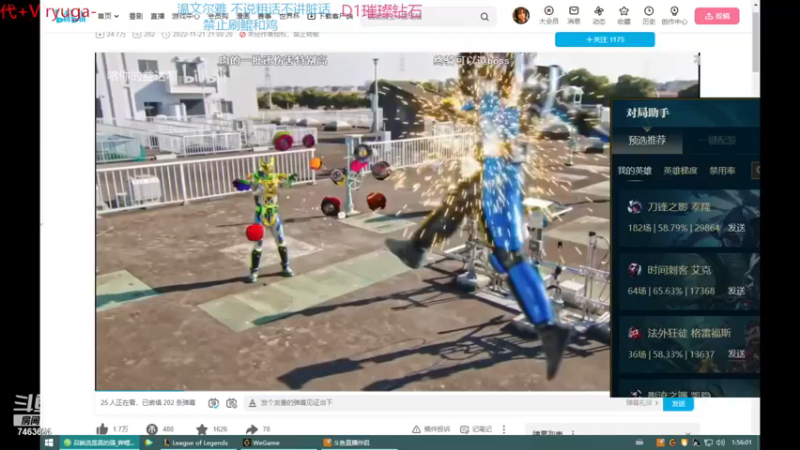Viewport: 800px width, 450px height.
Task: Click 法外狂徒 格雷福斯 champion name
Action: tap(689, 333)
